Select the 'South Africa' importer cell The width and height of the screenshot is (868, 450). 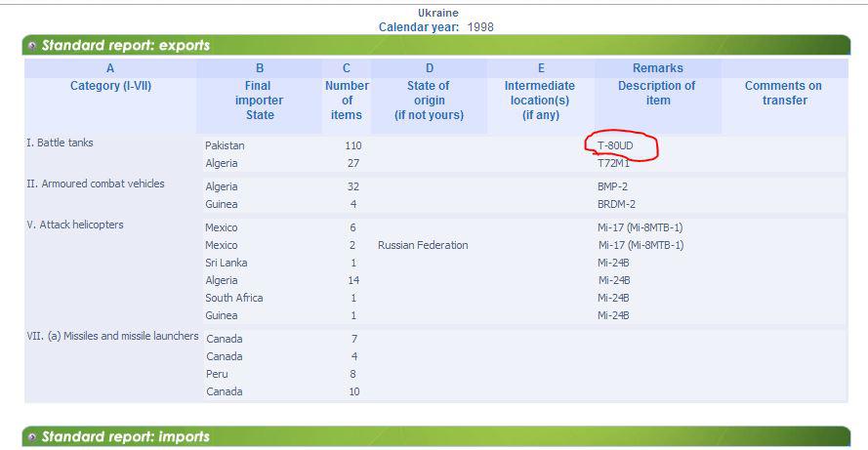[234, 298]
